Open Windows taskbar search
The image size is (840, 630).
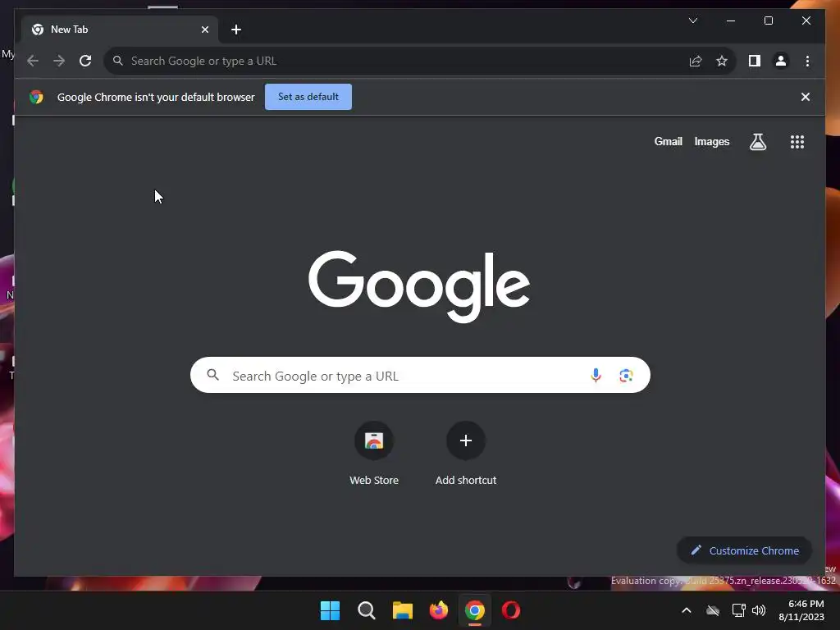click(367, 610)
